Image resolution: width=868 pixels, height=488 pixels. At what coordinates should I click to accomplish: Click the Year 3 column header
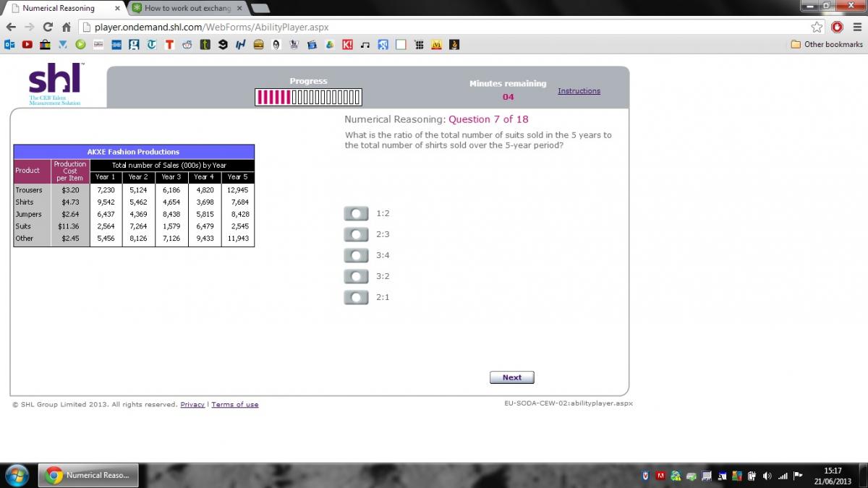171,177
